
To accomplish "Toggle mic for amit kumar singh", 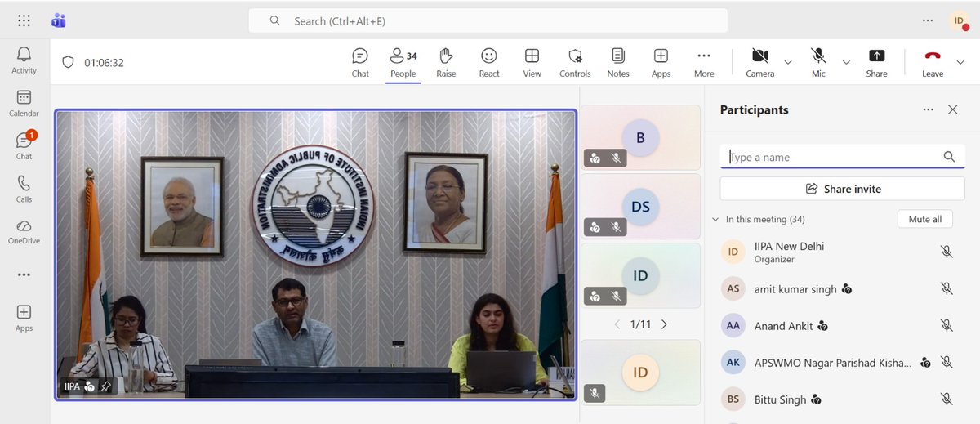I will click(947, 288).
